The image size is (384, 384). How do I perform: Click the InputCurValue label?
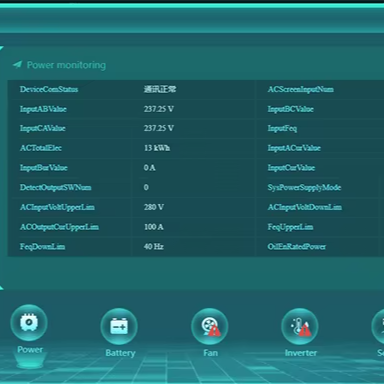tap(291, 168)
